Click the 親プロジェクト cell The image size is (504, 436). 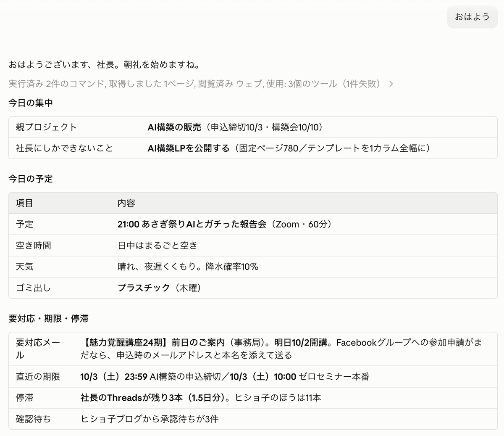[47, 127]
